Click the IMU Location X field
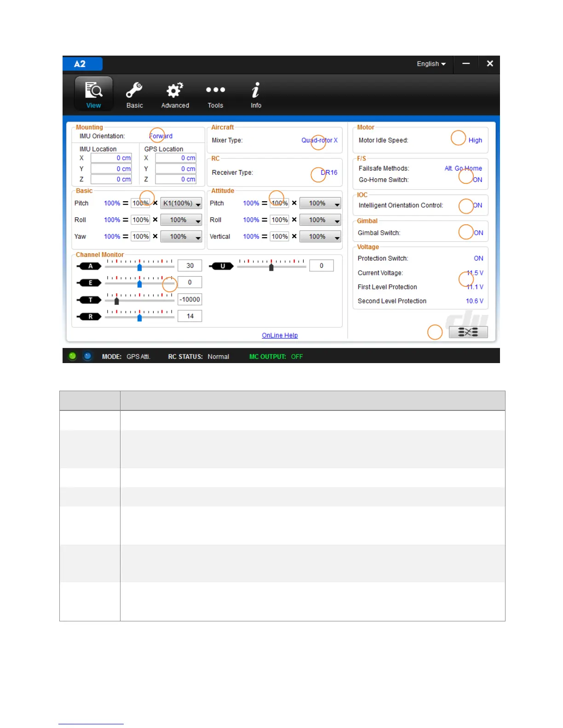 tap(111, 158)
